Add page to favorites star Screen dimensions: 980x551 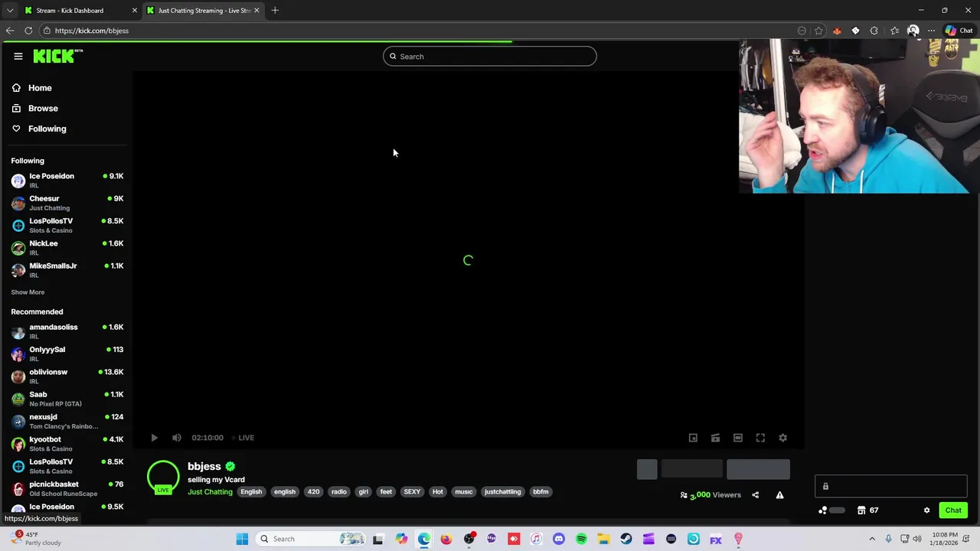(819, 31)
